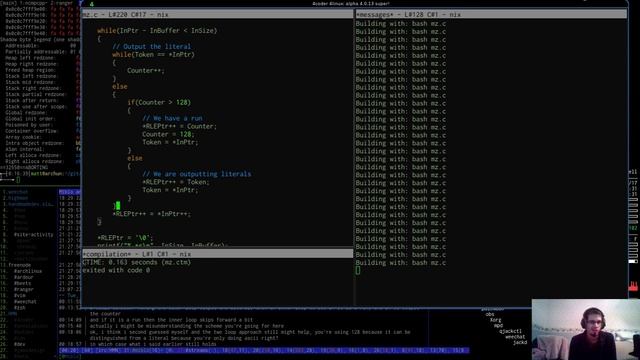Click the "*RLEPtr = '\0';" line
The height and width of the screenshot is (360, 640).
click(125, 238)
